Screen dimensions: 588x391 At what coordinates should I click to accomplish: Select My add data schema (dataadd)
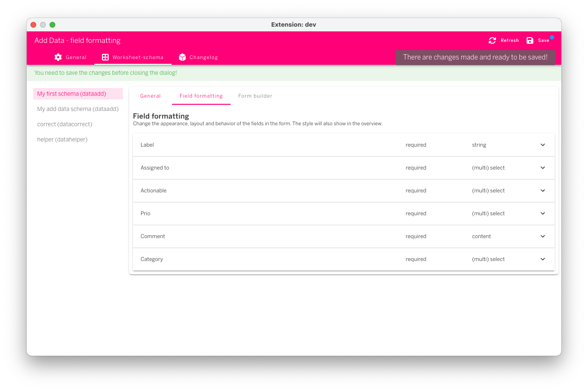[78, 109]
